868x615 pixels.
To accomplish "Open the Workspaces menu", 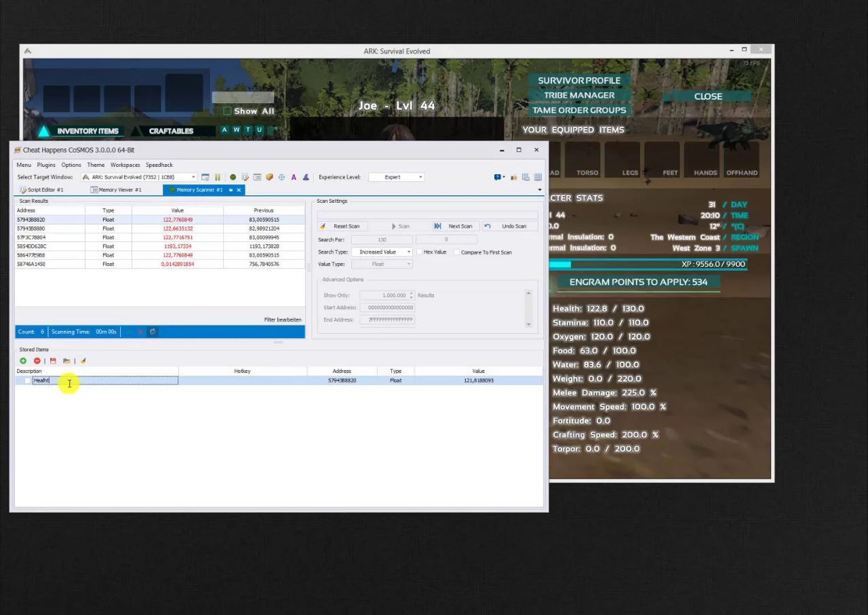I will point(125,165).
